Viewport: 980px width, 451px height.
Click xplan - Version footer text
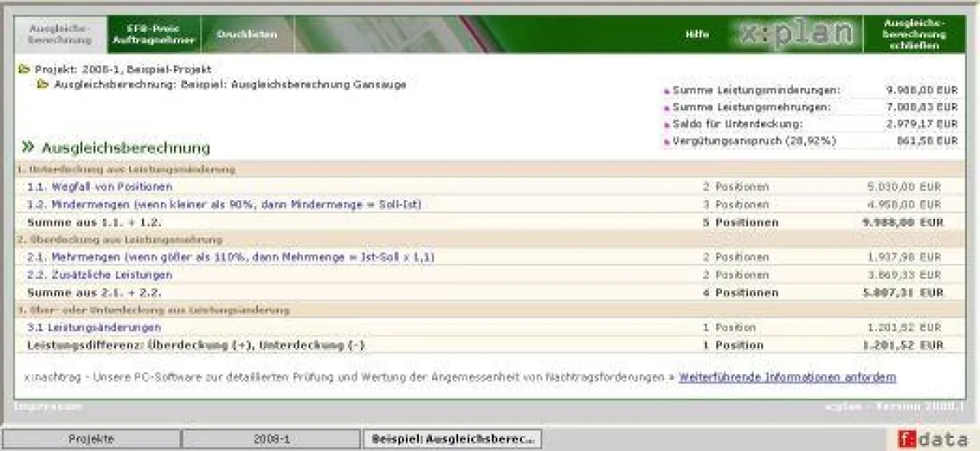(x=896, y=406)
